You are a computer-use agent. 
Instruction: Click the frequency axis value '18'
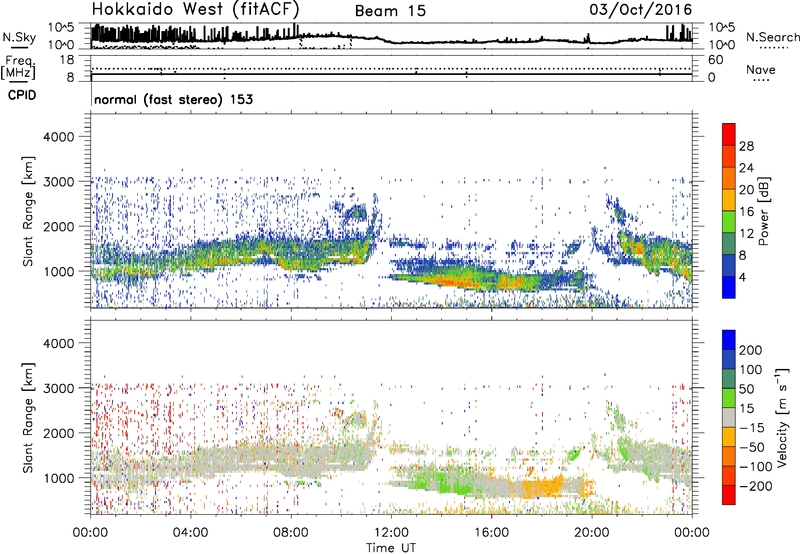pyautogui.click(x=66, y=60)
